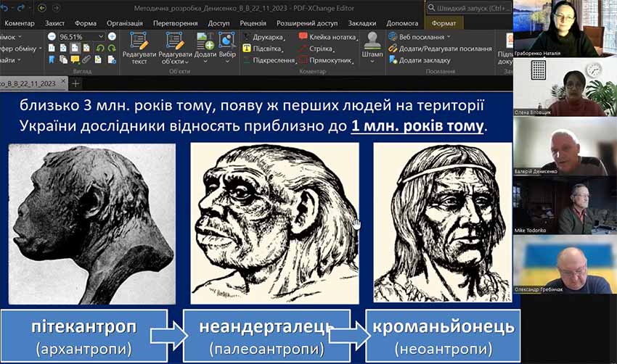Expand the Web links (Веб посилання) dropdown

(448, 36)
